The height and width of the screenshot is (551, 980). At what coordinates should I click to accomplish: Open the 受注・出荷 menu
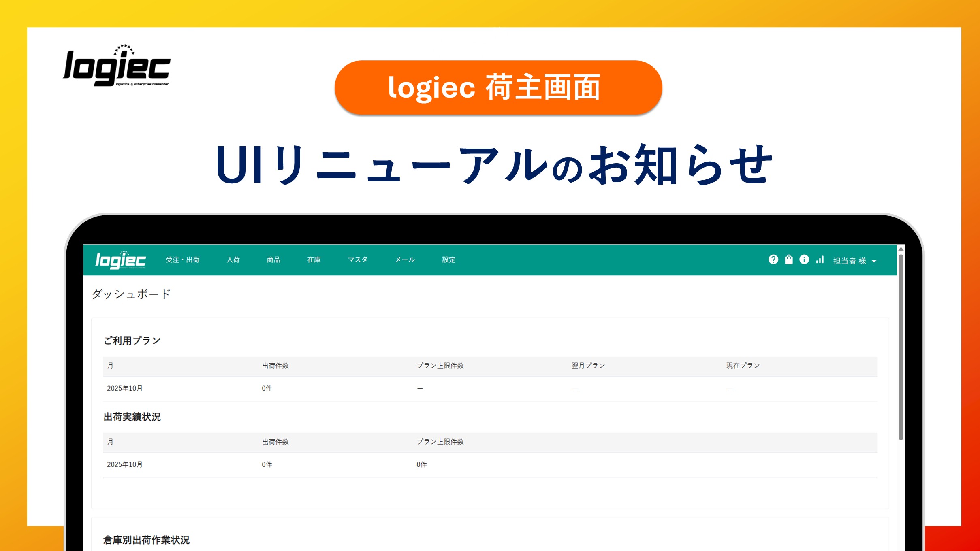182,260
